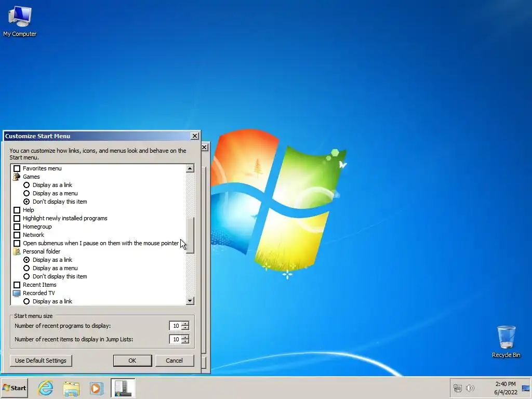Toggle Open submenus when I pause checkbox
532x399 pixels.
(17, 243)
